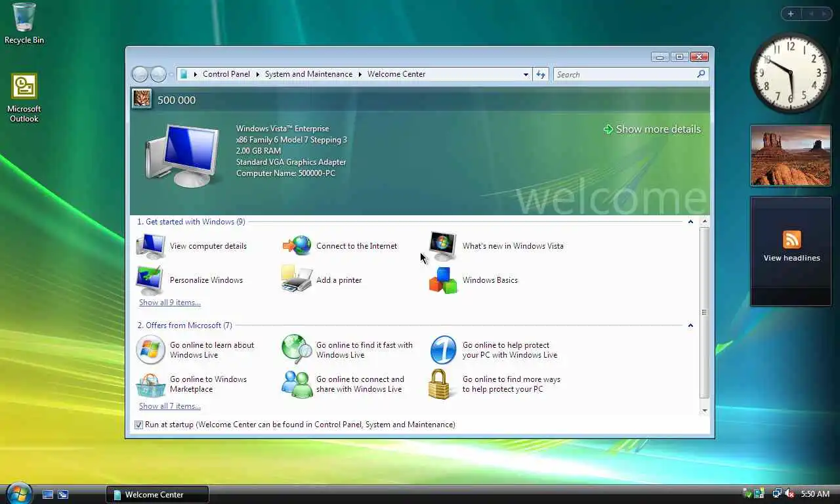The height and width of the screenshot is (504, 840).
Task: Click the sidebar previous gadgets page arrow
Action: 810,14
